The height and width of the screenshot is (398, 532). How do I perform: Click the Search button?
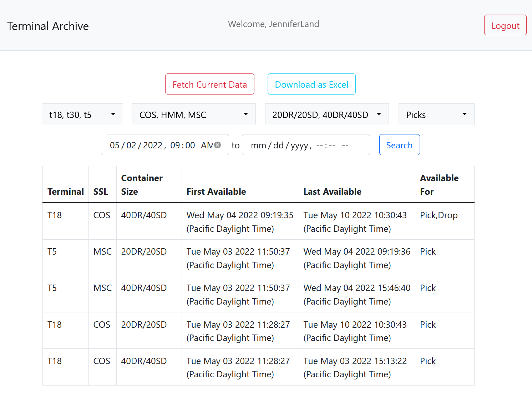[x=399, y=145]
